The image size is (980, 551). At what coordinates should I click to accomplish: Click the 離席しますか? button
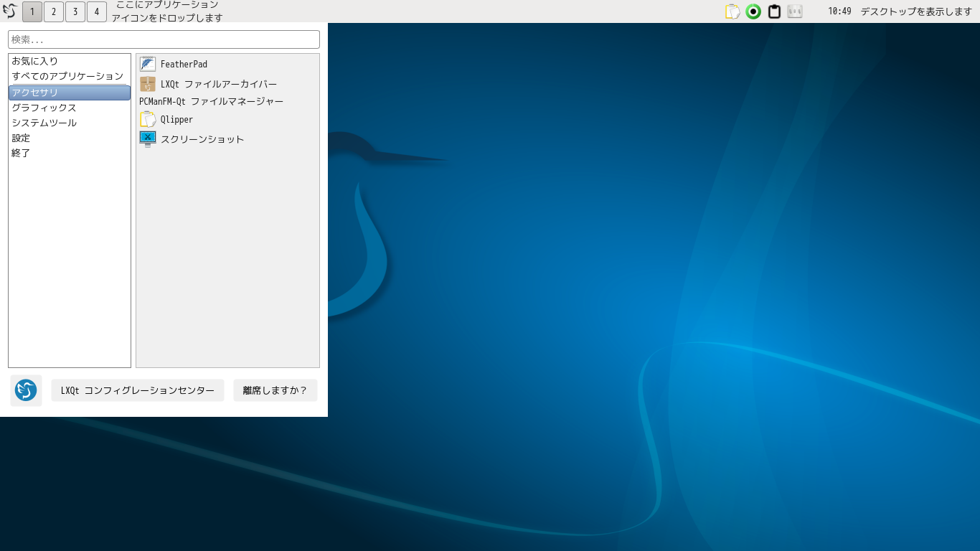point(275,390)
